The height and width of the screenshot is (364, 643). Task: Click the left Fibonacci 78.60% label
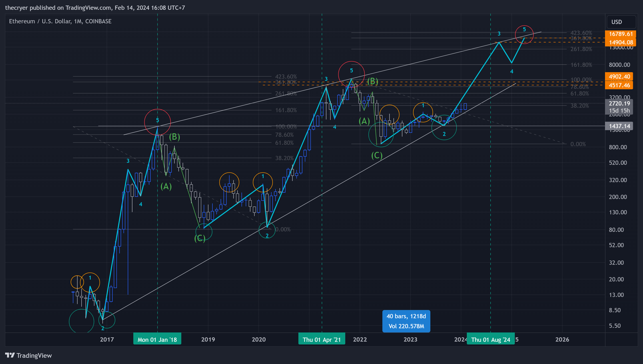coord(284,135)
